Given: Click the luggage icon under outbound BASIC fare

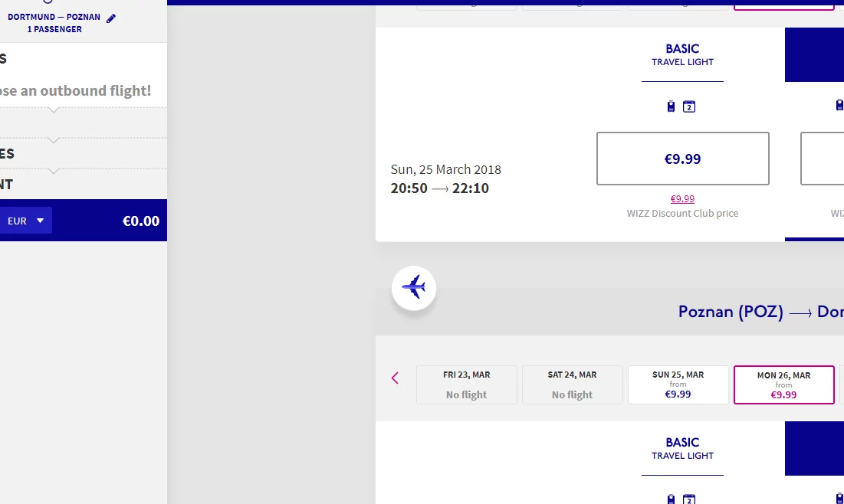Looking at the screenshot, I should coord(672,106).
